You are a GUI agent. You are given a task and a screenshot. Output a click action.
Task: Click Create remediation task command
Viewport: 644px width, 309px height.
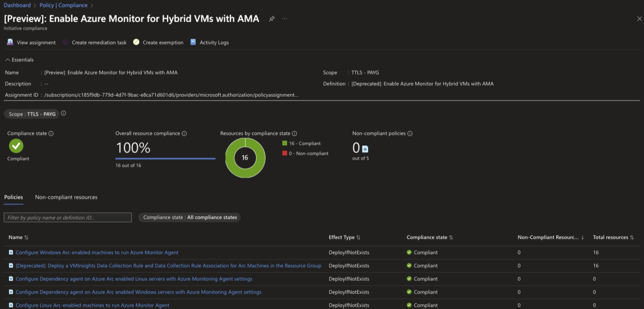tap(95, 43)
